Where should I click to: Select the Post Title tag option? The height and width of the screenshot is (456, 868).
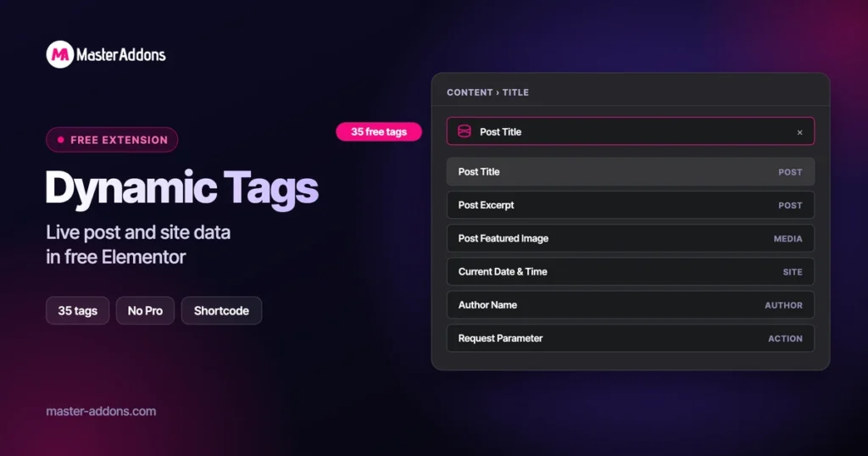[631, 171]
